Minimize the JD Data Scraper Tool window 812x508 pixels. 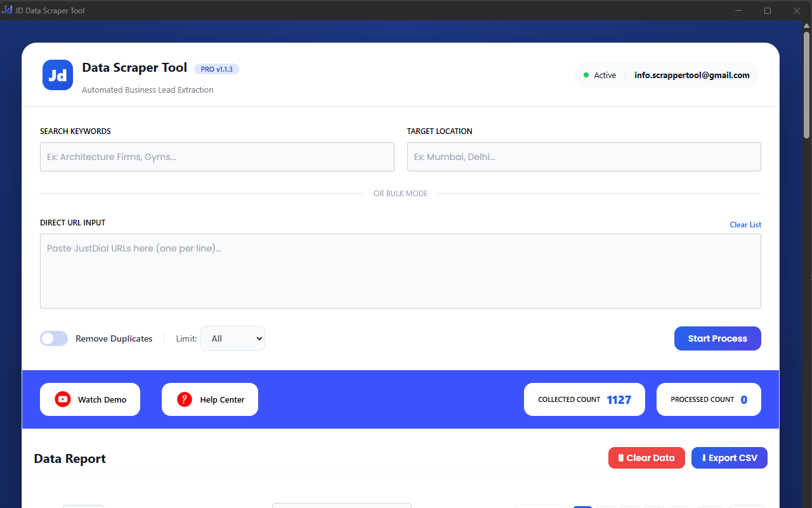[x=738, y=10]
